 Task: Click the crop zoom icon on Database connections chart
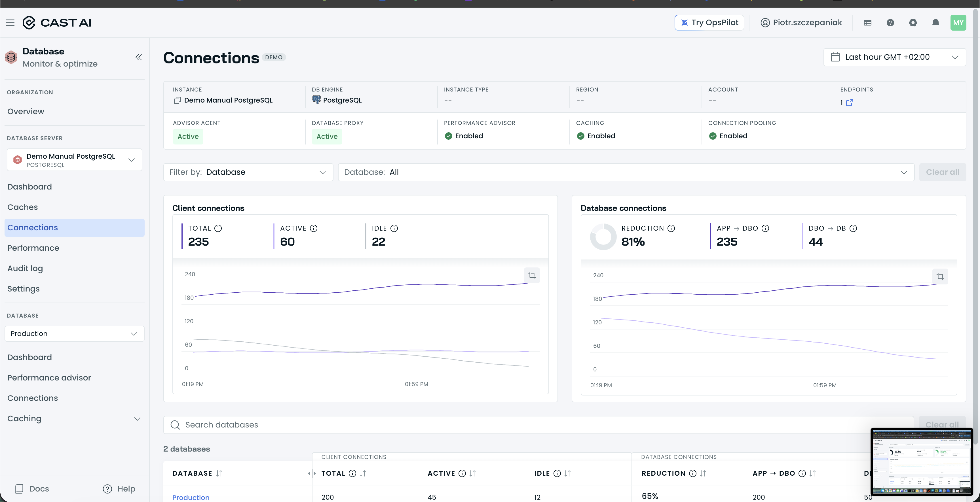coord(940,276)
